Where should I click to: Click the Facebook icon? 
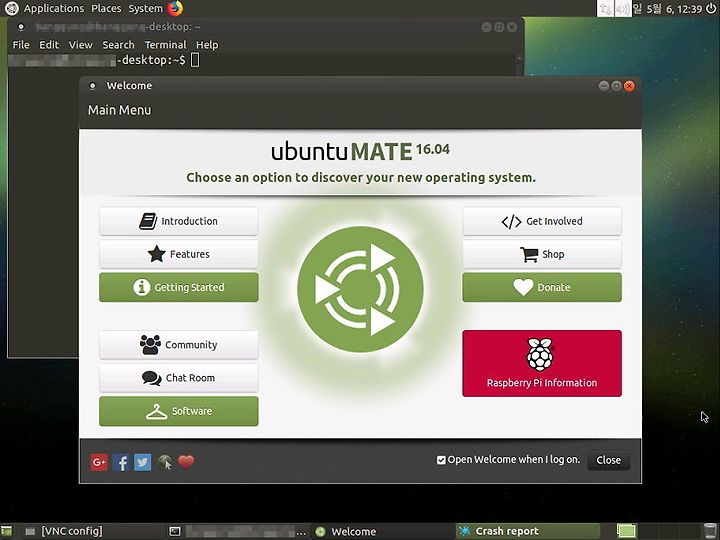121,462
